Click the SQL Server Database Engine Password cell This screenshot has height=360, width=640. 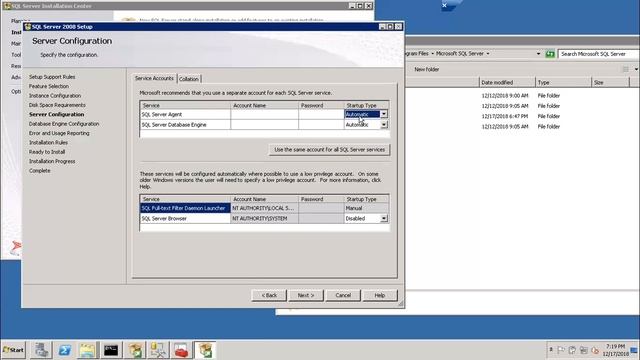click(x=321, y=124)
